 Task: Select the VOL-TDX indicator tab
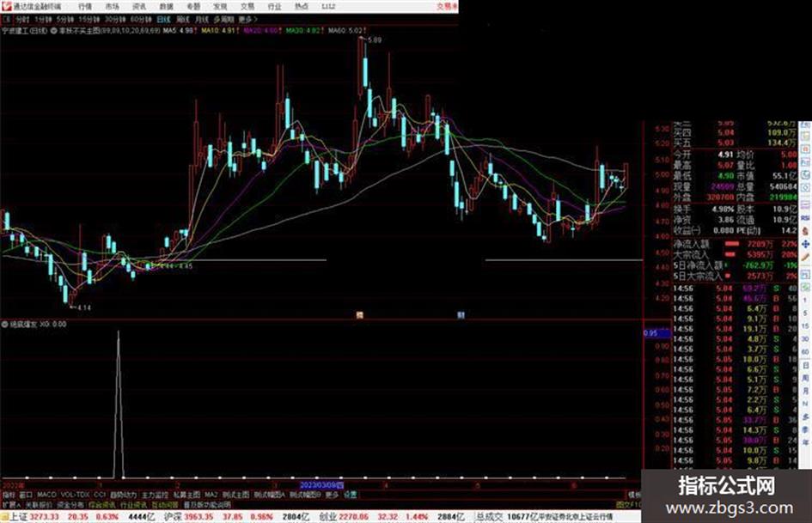(76, 495)
